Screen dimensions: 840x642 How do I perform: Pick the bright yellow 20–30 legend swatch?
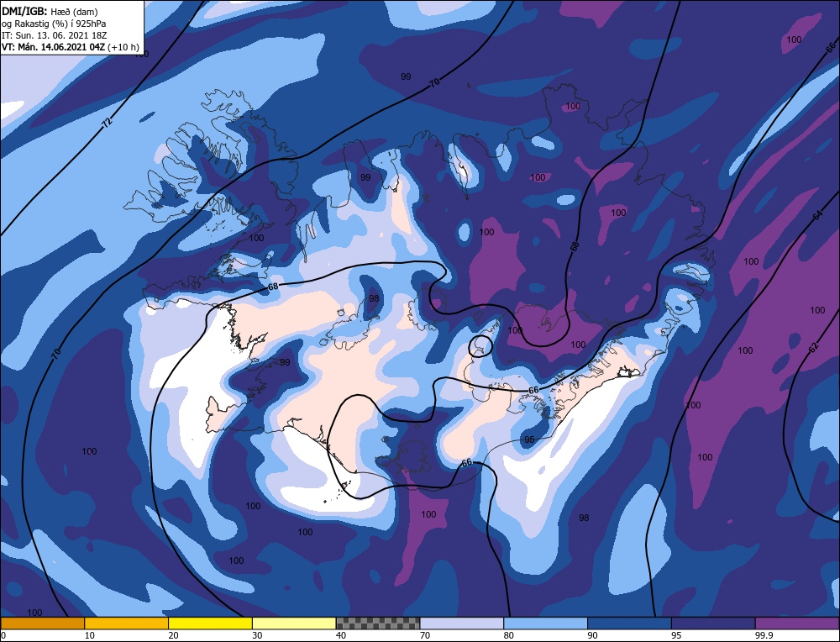[x=210, y=624]
